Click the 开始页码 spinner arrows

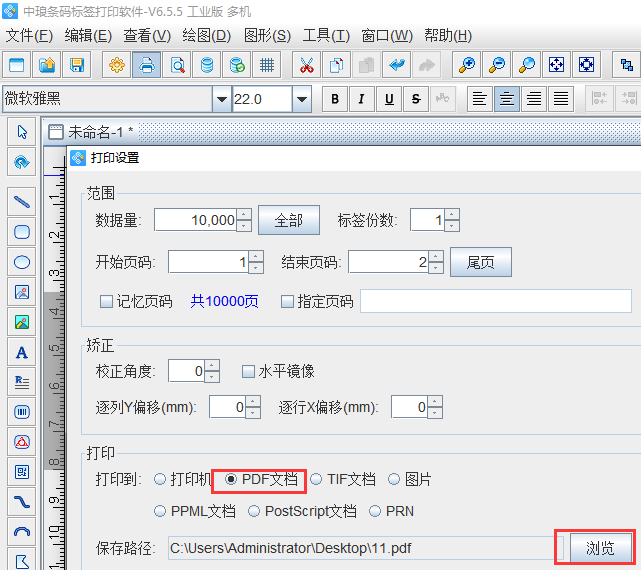click(x=256, y=262)
